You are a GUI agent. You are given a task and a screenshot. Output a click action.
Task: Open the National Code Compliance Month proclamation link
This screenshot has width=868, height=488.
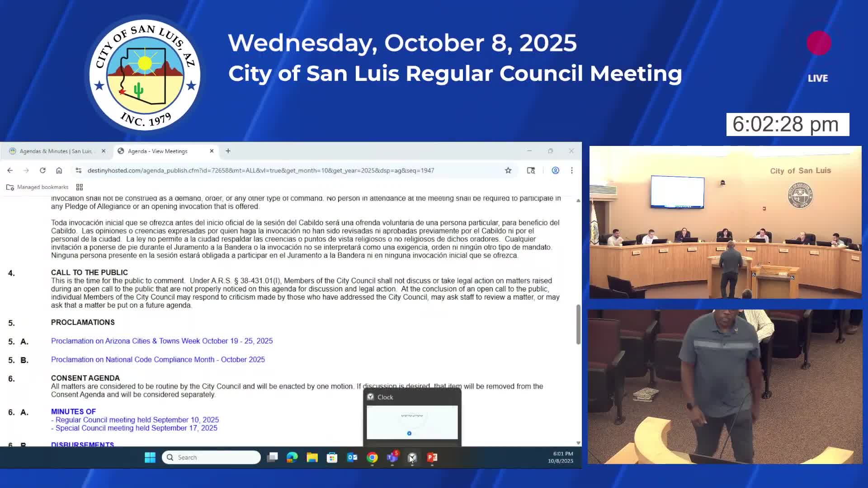click(x=158, y=359)
